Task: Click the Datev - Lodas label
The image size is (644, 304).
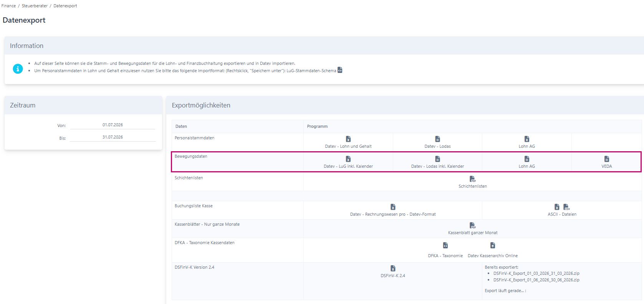Action: pyautogui.click(x=437, y=146)
